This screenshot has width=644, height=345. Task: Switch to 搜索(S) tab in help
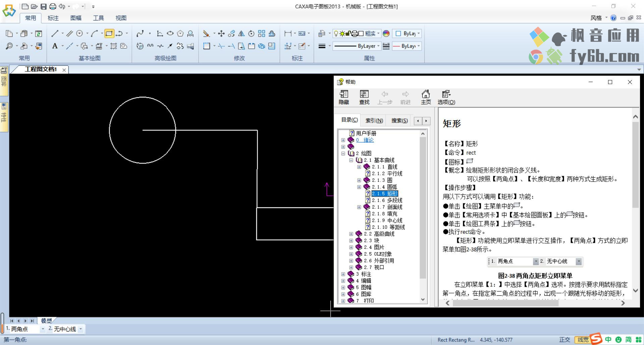399,121
